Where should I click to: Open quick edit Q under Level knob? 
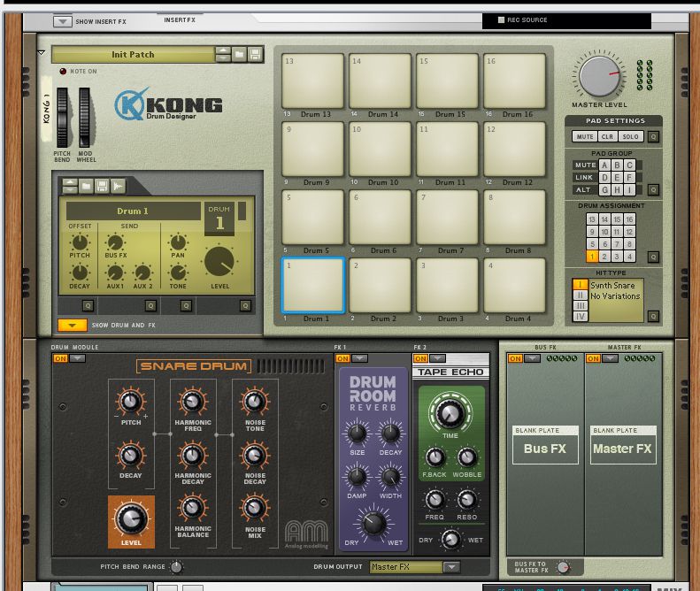245,306
